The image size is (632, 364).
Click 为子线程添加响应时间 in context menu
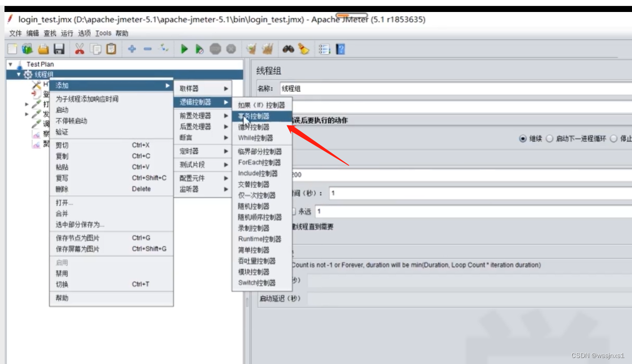(x=111, y=99)
